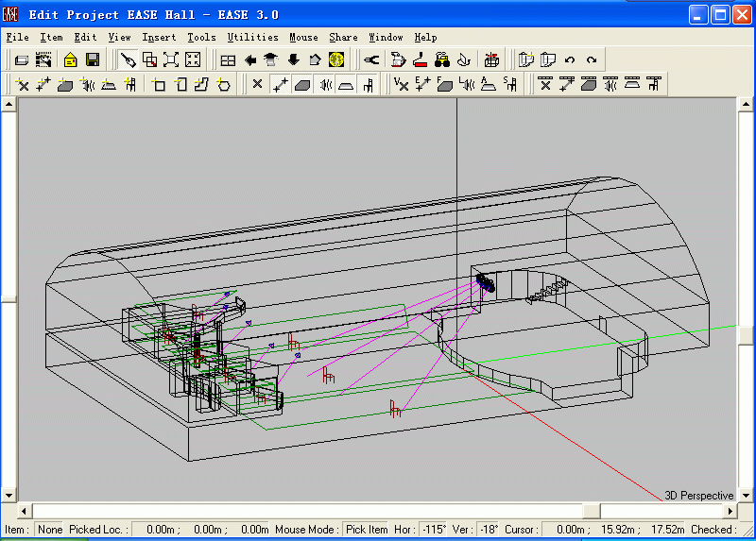Click the insert listener seat icon
Image resolution: width=756 pixels, height=541 pixels.
pos(130,85)
